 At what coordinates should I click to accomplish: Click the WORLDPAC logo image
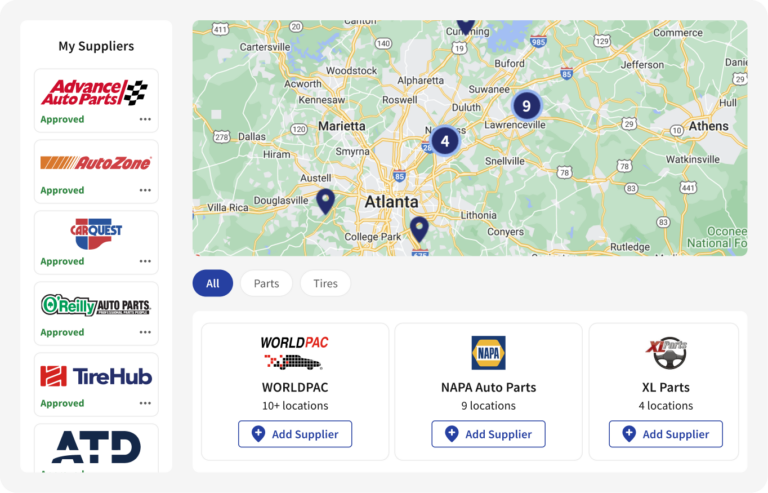[x=294, y=353]
